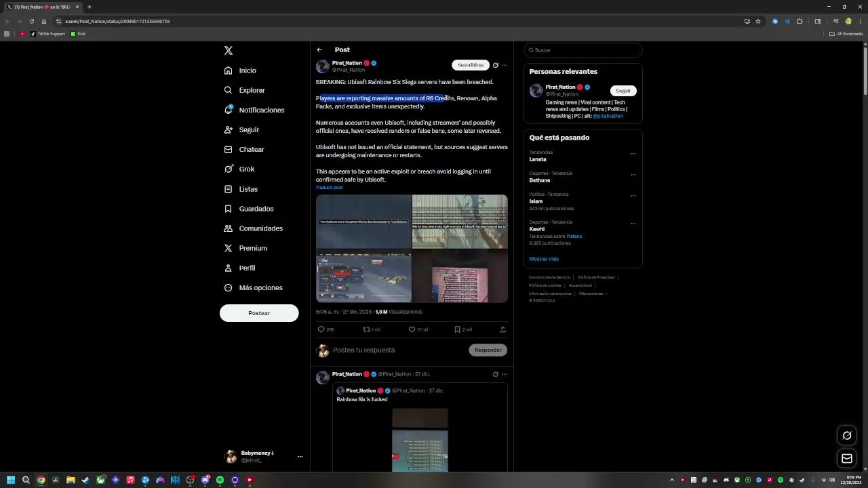Click the Grok icon on the main post

[496, 65]
